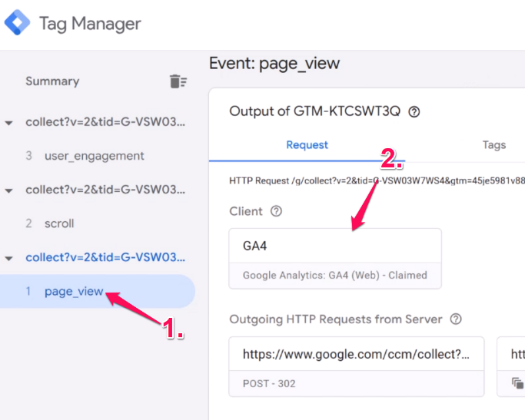Clear the event list with trash icon
Image resolution: width=525 pixels, height=420 pixels.
pos(178,81)
